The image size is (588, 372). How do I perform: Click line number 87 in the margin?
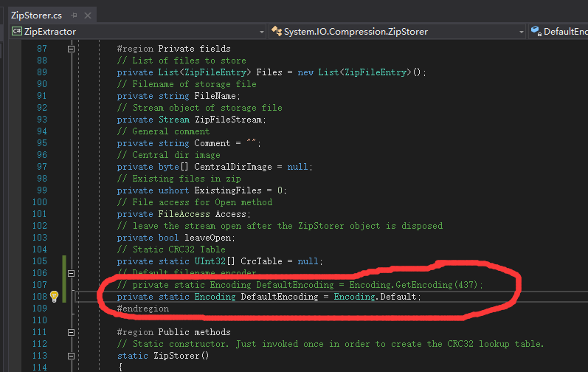coord(42,49)
